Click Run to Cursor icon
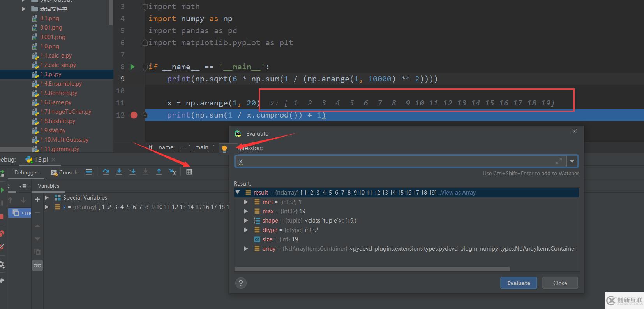 (x=172, y=172)
